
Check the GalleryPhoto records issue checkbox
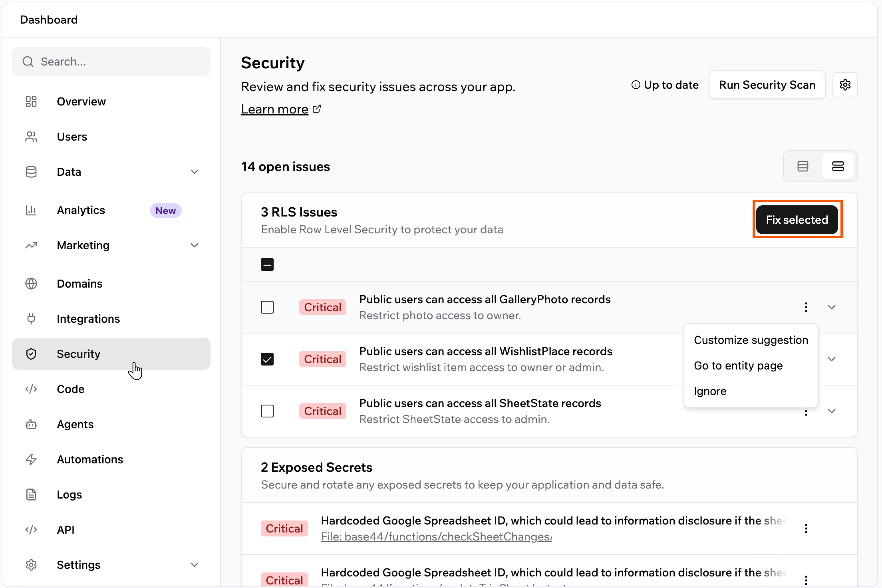pos(267,307)
